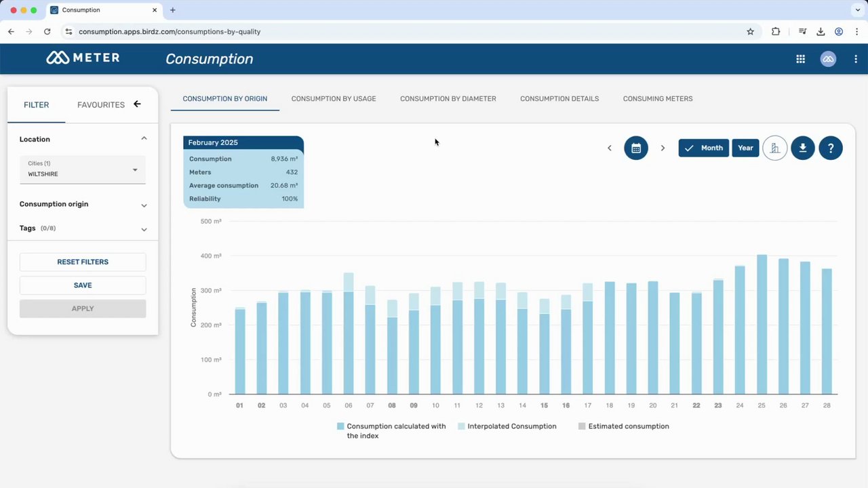This screenshot has width=868, height=488.
Task: Open the Consumption Details tab
Action: point(559,98)
